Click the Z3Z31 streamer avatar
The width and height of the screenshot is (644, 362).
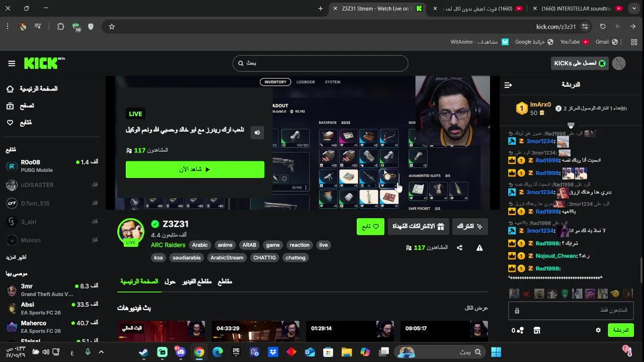coord(131,232)
